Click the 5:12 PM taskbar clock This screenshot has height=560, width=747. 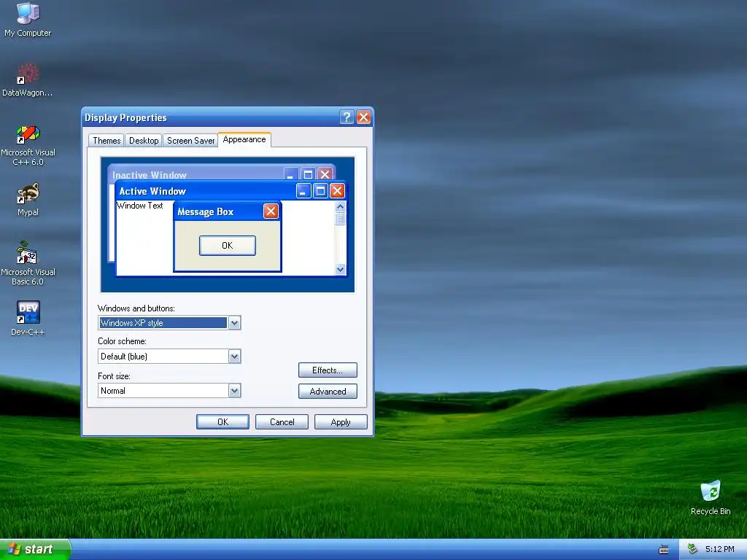coord(719,549)
